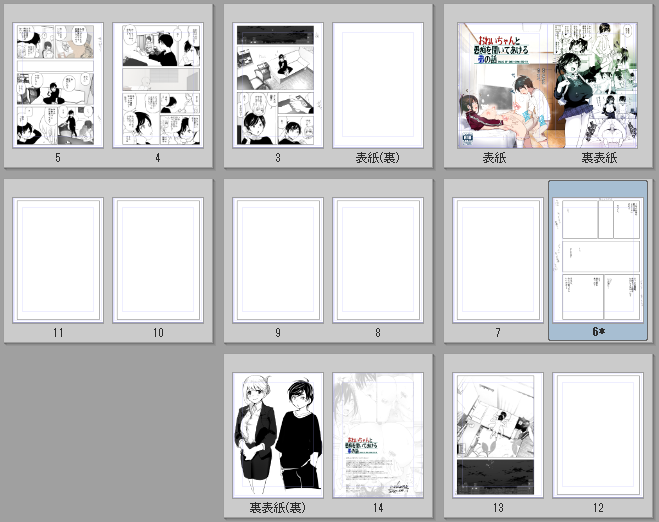
Task: Select page 5 thumbnail
Action: pos(58,85)
